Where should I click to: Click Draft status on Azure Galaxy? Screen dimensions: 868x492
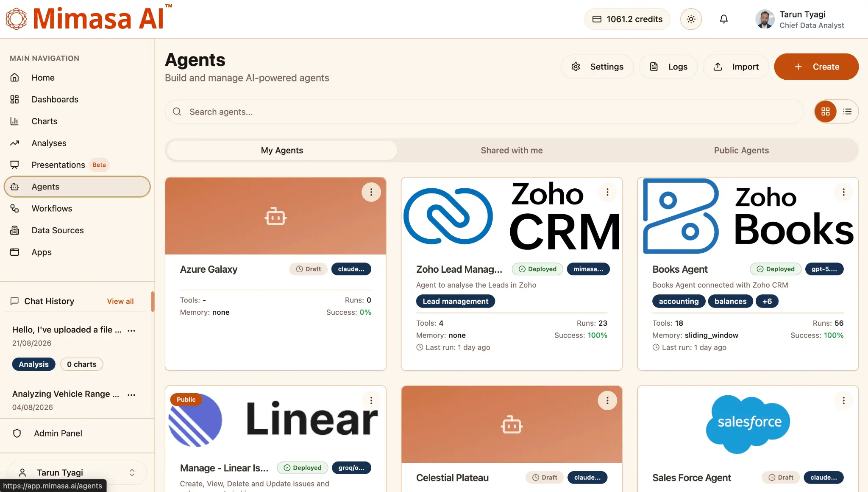click(x=309, y=269)
